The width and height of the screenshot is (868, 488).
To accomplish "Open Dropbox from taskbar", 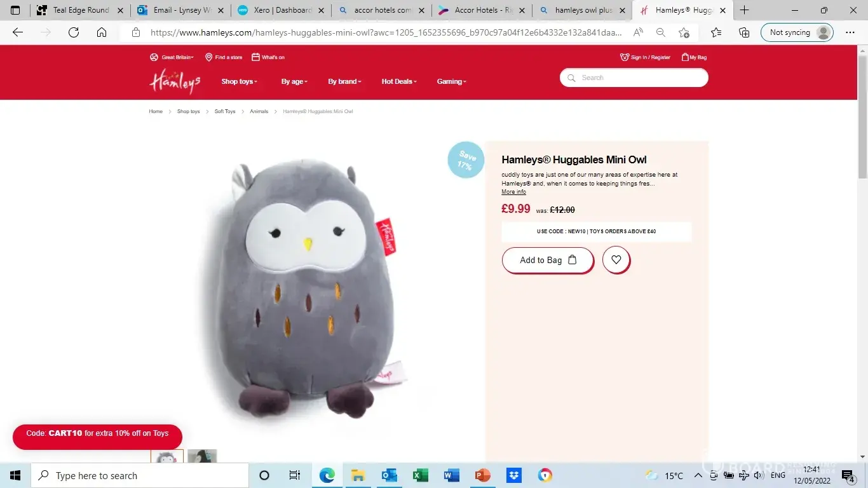I will point(513,475).
